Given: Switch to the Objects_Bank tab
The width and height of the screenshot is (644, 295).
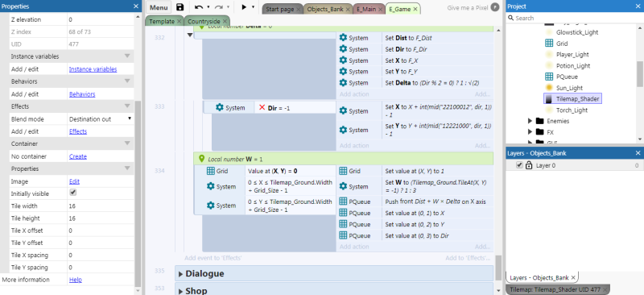Looking at the screenshot, I should (x=324, y=9).
